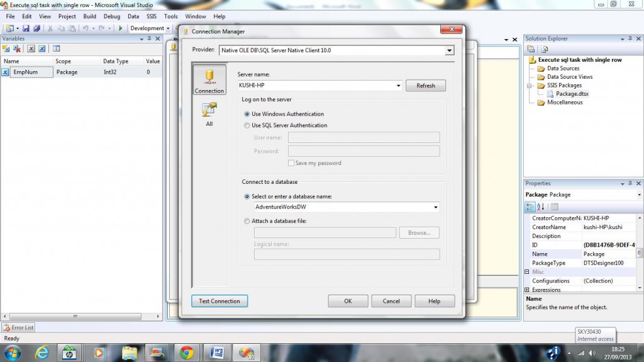Viewport: 644px width, 362px height.
Task: Choose the Attach a database file option
Action: point(247,221)
